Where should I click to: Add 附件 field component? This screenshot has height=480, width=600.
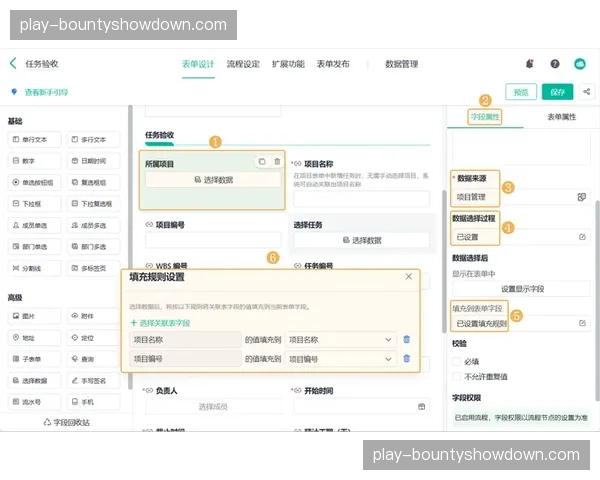[x=93, y=316]
